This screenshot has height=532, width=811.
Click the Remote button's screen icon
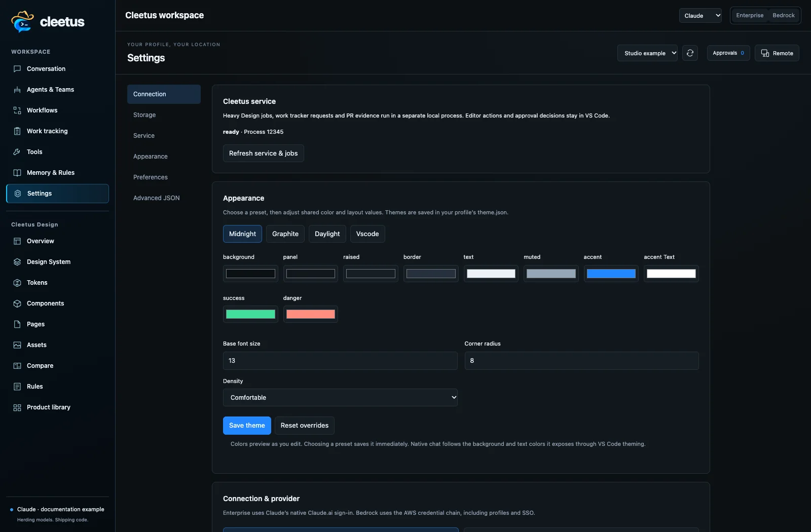pyautogui.click(x=765, y=53)
